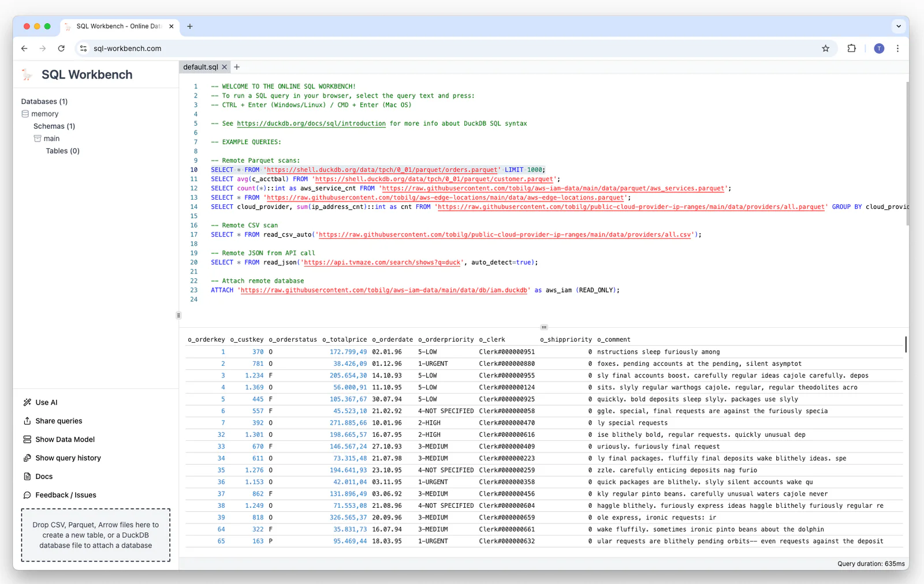Click the Docs document icon
The height and width of the screenshot is (584, 924).
pyautogui.click(x=27, y=476)
